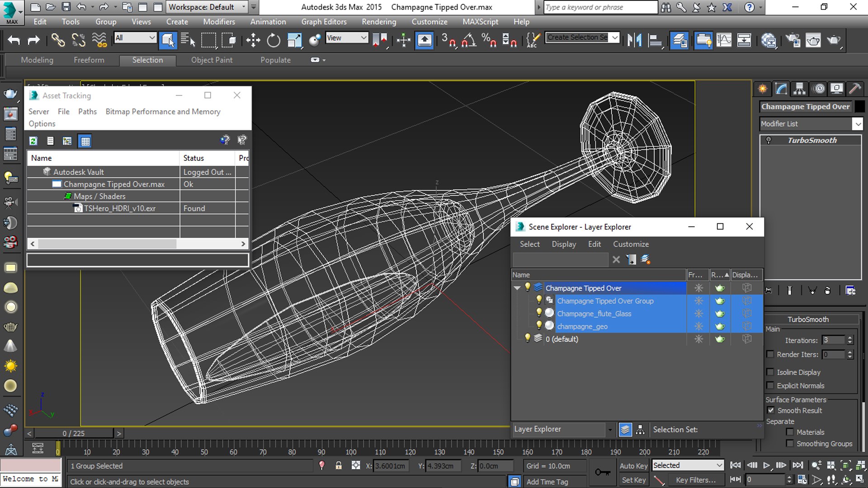The width and height of the screenshot is (868, 488).
Task: Open the Utilities hammer panel tab
Action: point(854,89)
